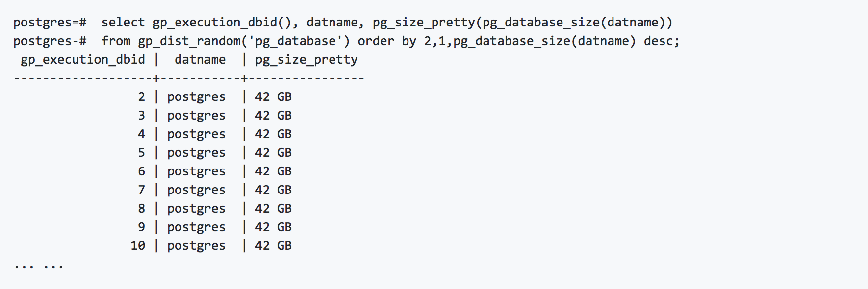
Task: Click the "datname" column header
Action: tap(200, 60)
